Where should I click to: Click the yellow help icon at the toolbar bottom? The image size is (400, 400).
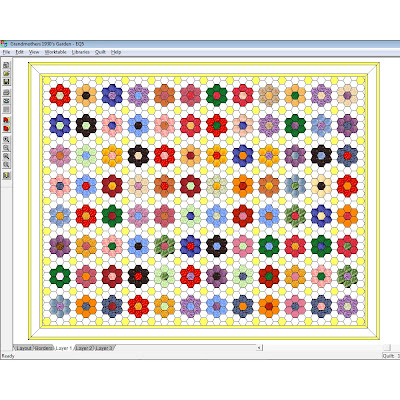coord(6,175)
